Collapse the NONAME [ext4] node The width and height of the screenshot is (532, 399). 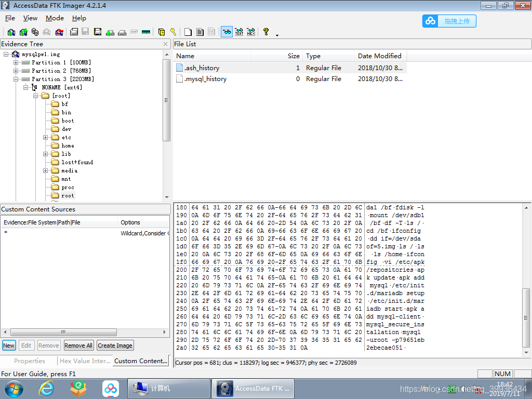click(x=25, y=87)
